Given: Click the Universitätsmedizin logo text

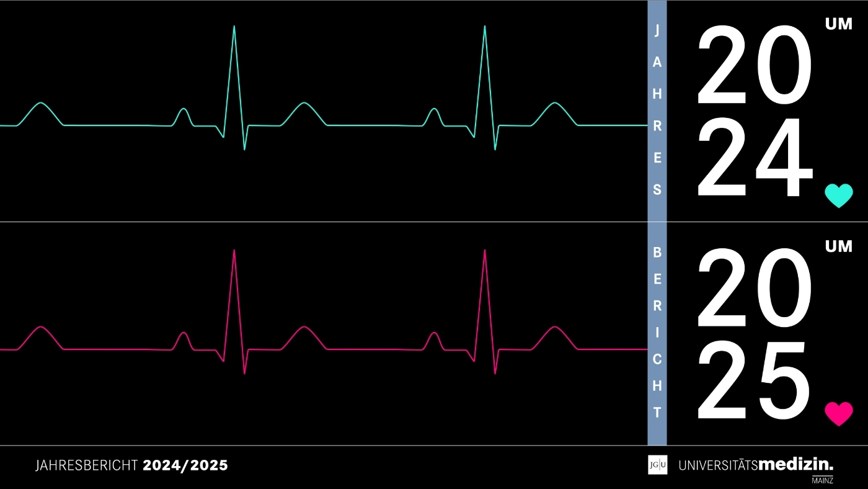Looking at the screenshot, I should pyautogui.click(x=756, y=465).
